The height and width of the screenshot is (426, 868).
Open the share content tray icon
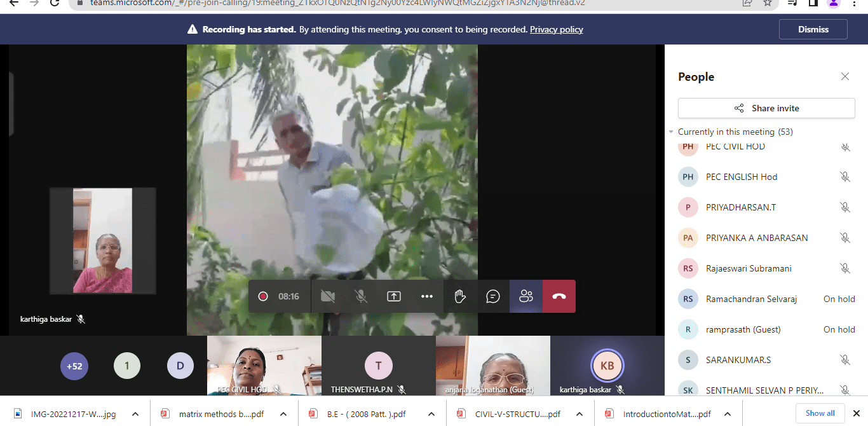tap(394, 296)
